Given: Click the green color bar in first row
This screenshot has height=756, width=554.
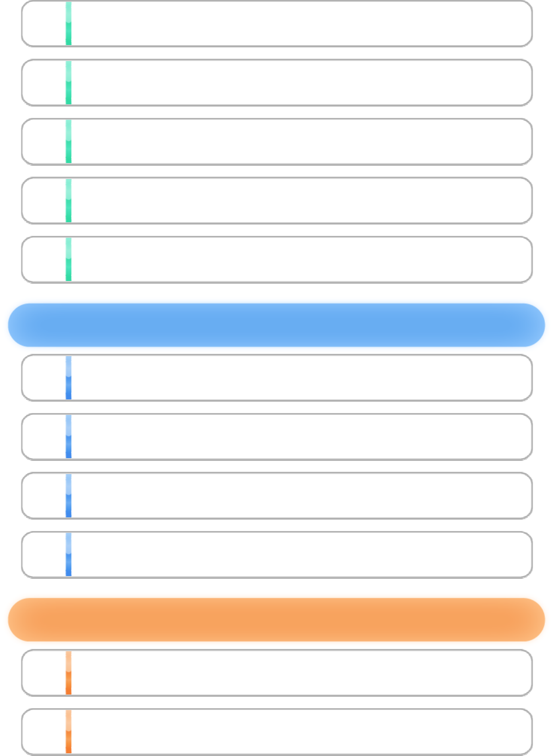Looking at the screenshot, I should 68,24.
